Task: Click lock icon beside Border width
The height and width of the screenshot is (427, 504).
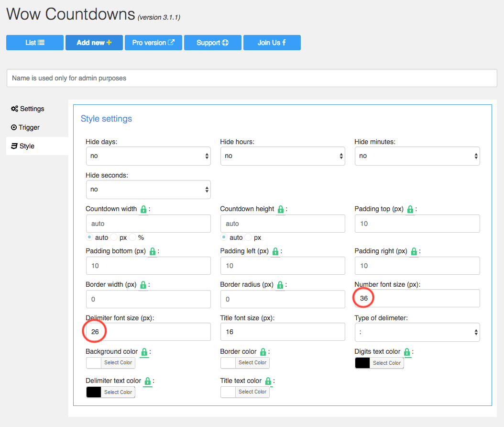Action: (143, 285)
